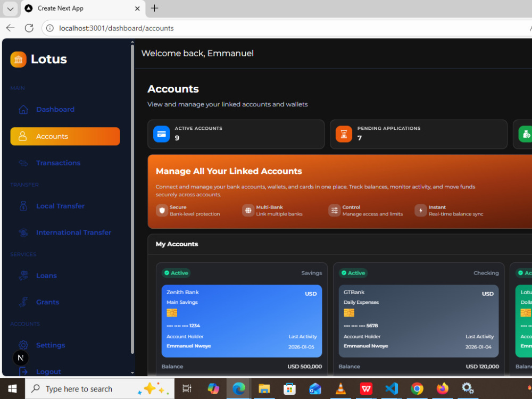Close the Create Next App tab
Image resolution: width=532 pixels, height=399 pixels.
137,9
